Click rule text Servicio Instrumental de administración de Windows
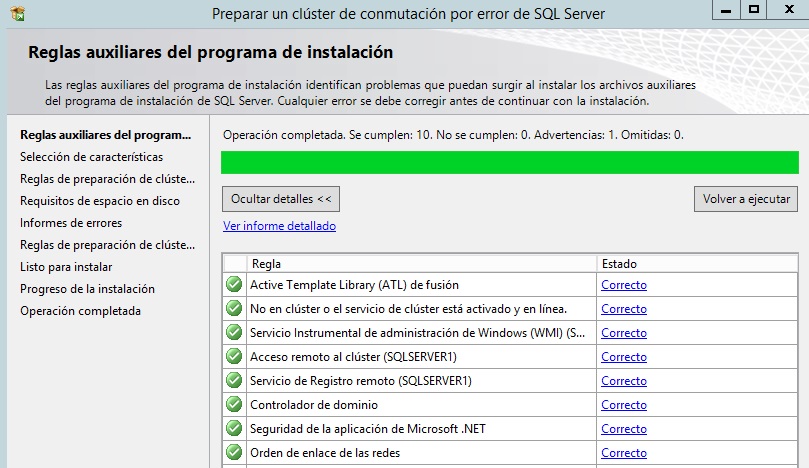This screenshot has width=809, height=468. (417, 333)
